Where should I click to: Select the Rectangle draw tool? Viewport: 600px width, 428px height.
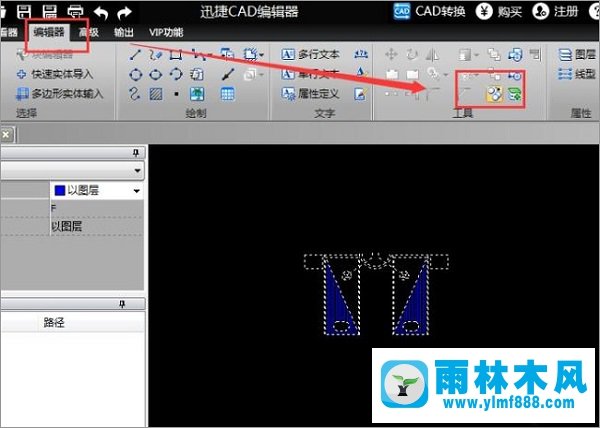tap(176, 55)
